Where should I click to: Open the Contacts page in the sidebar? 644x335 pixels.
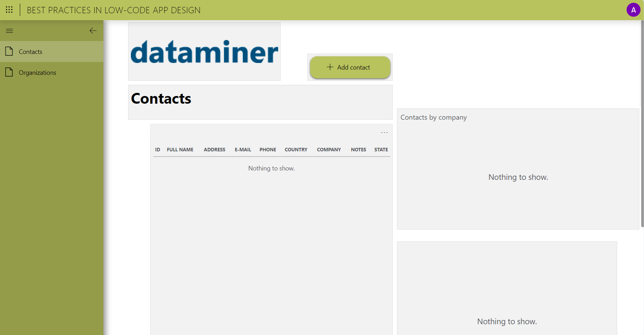pos(31,52)
